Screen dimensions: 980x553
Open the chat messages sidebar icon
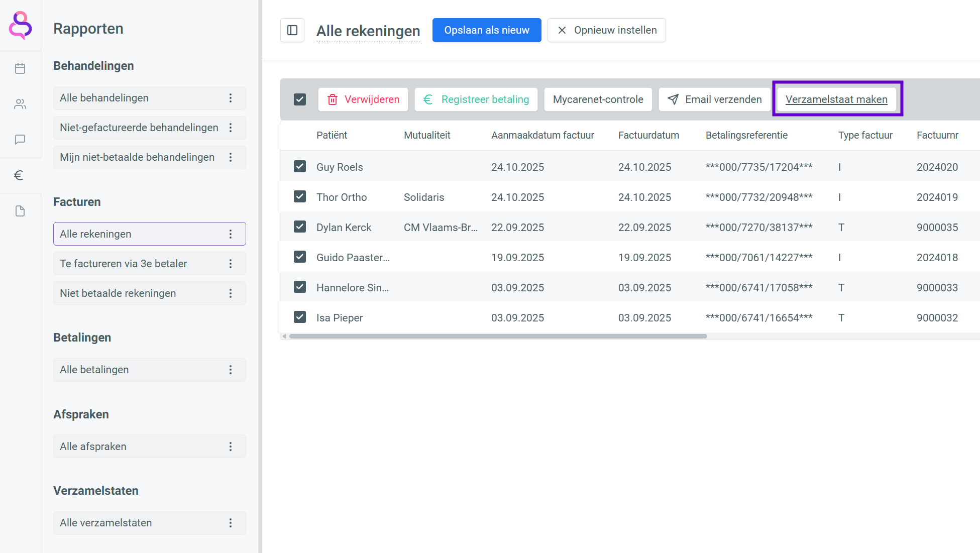pyautogui.click(x=20, y=140)
